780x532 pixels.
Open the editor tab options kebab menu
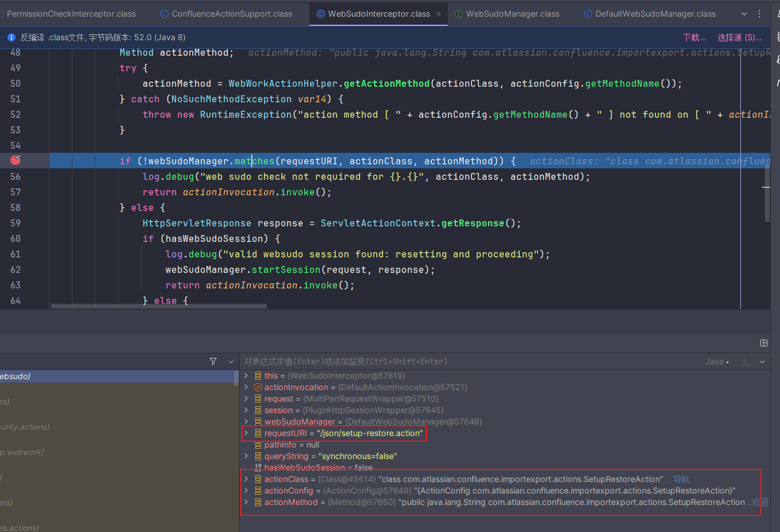point(759,14)
